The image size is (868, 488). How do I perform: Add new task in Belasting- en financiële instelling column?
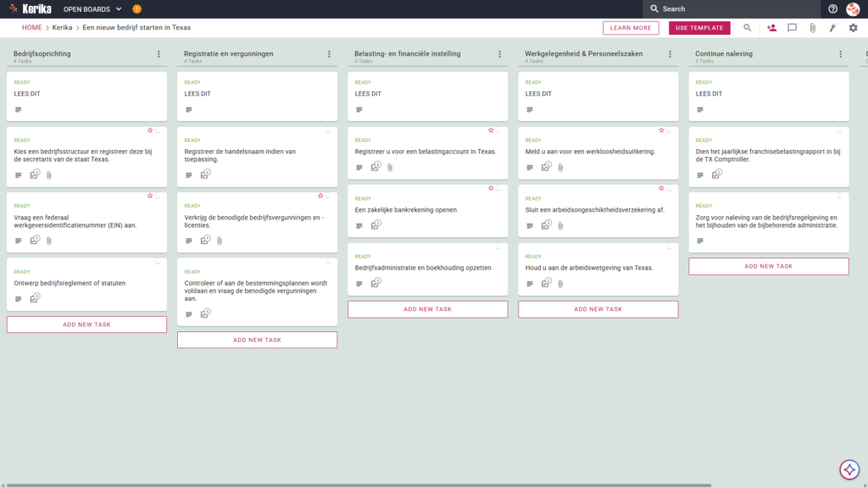[x=427, y=309]
